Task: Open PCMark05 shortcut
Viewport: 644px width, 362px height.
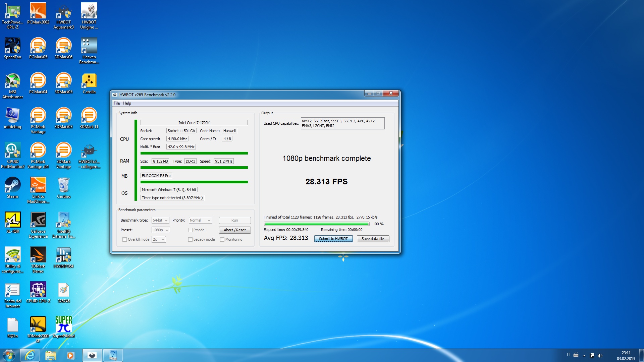Action: (x=38, y=48)
